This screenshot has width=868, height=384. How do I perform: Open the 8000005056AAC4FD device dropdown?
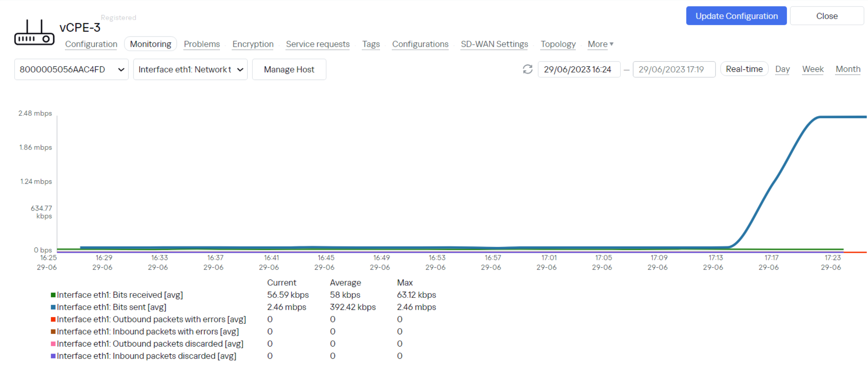tap(71, 69)
